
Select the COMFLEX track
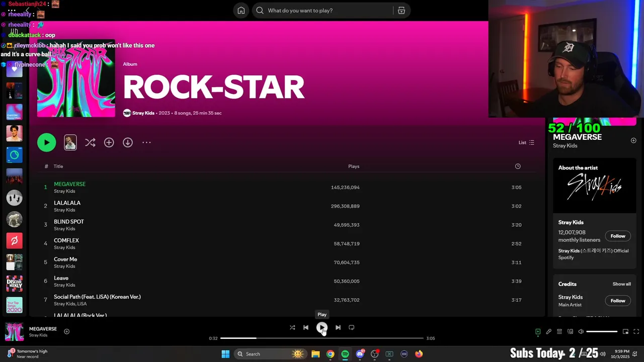tap(287, 243)
